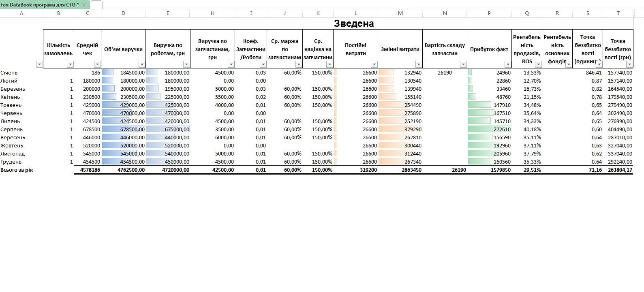Screen dimensions: 644x292
Task: Open the month filter dropdown in column A
Action: (39, 64)
